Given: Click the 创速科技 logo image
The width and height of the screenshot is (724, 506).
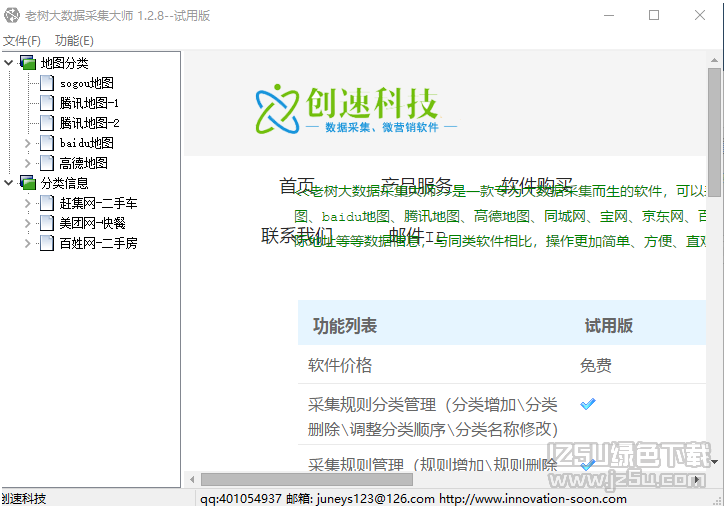Looking at the screenshot, I should pyautogui.click(x=356, y=109).
